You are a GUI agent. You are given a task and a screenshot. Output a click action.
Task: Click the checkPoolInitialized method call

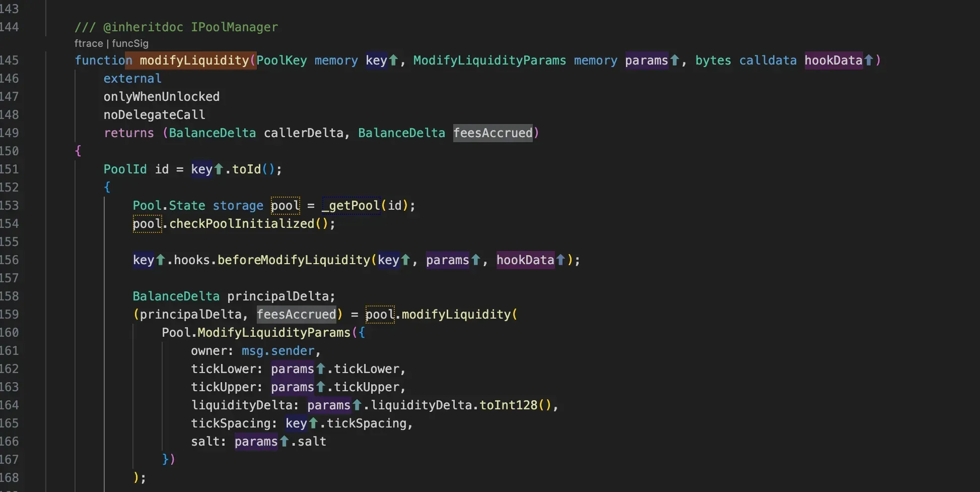pos(242,224)
